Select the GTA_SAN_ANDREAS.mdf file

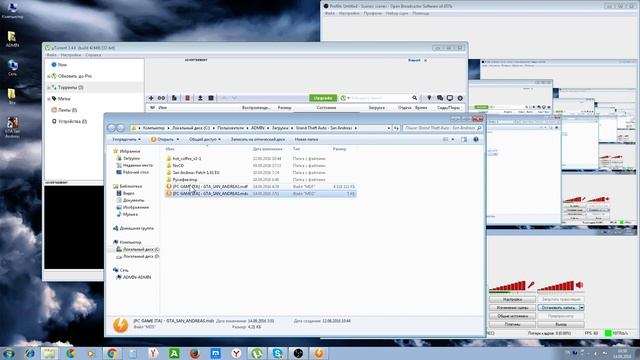(260, 187)
